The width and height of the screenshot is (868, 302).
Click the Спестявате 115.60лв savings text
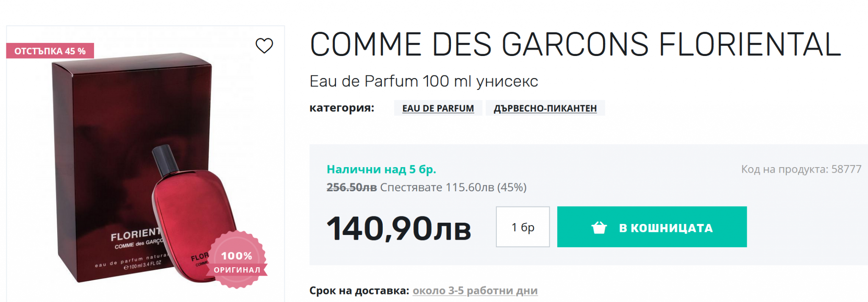click(x=453, y=187)
